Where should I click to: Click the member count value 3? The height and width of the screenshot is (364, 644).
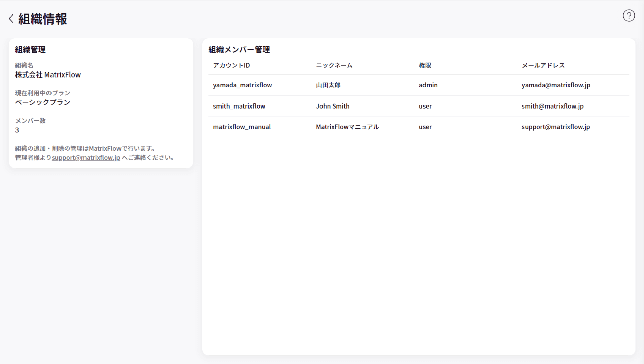coord(17,130)
